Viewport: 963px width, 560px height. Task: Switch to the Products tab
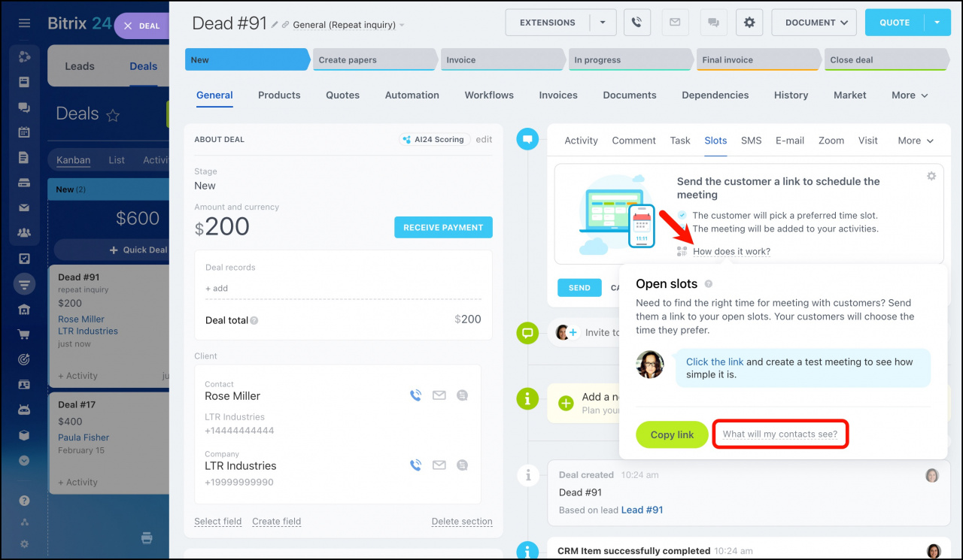(279, 95)
